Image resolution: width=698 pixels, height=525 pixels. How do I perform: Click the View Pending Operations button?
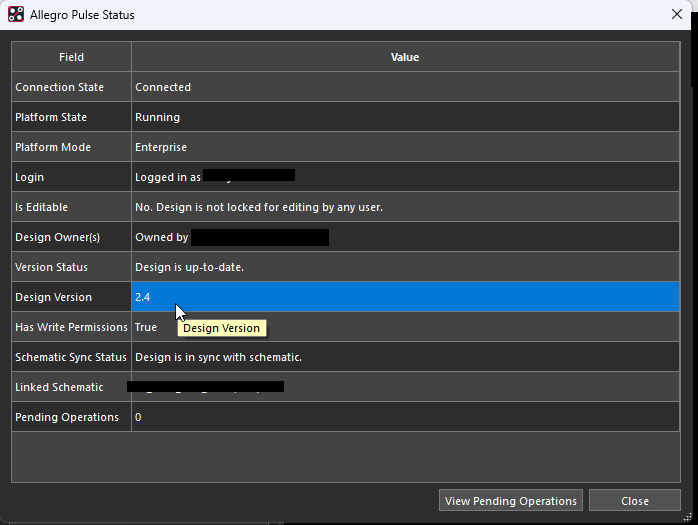[x=511, y=501]
